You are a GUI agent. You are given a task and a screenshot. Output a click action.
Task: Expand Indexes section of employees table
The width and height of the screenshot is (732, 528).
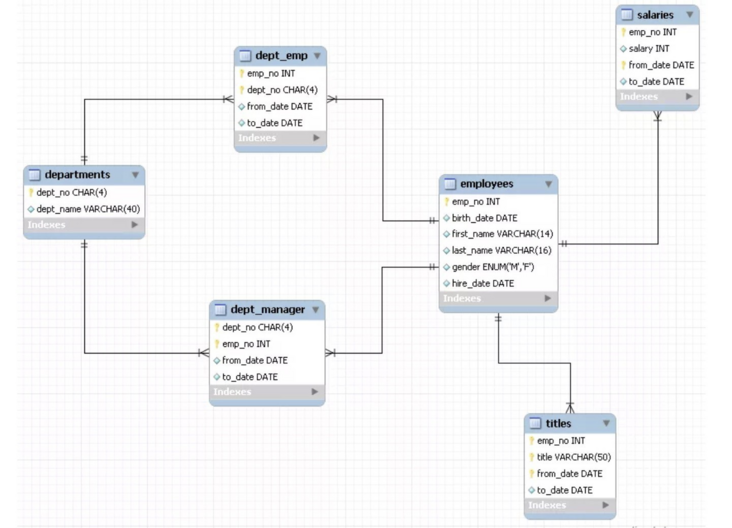[548, 298]
